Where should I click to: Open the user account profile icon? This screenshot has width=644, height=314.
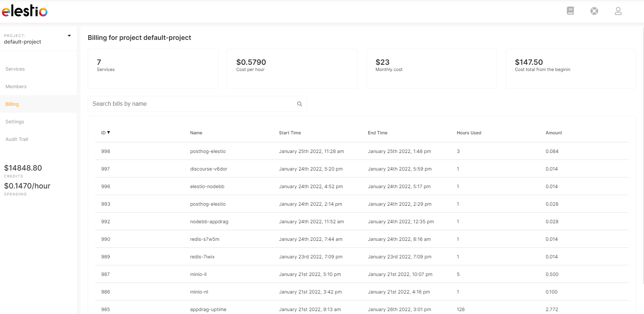(618, 11)
